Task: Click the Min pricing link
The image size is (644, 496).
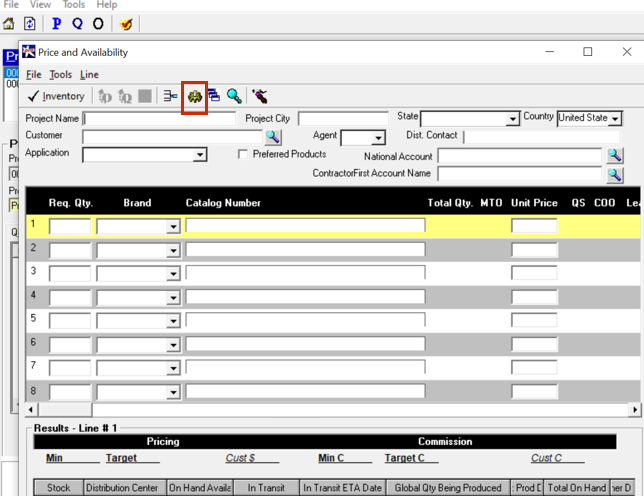Action: [54, 458]
